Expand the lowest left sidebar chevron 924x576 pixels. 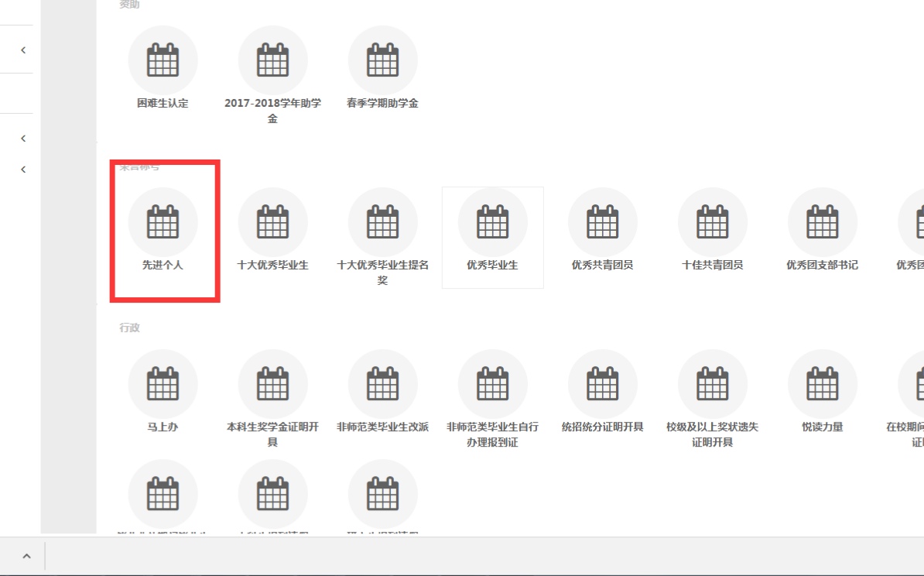coord(23,169)
